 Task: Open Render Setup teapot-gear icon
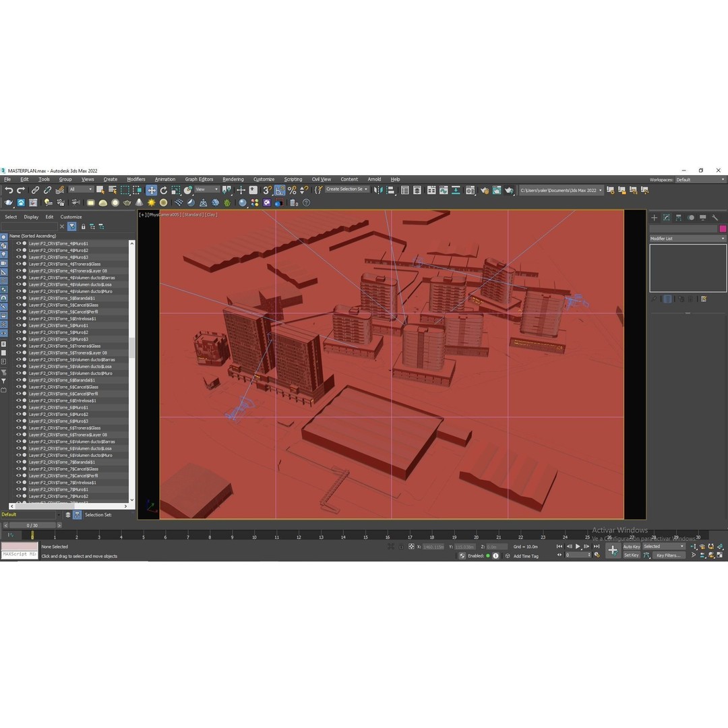click(x=485, y=190)
